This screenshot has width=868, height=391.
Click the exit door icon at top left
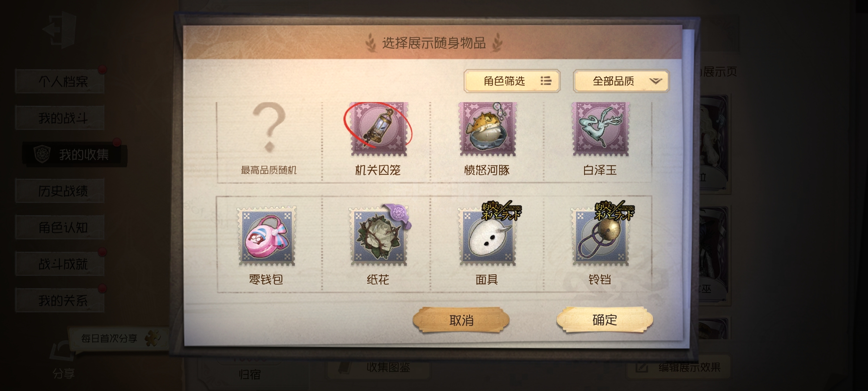pyautogui.click(x=60, y=30)
